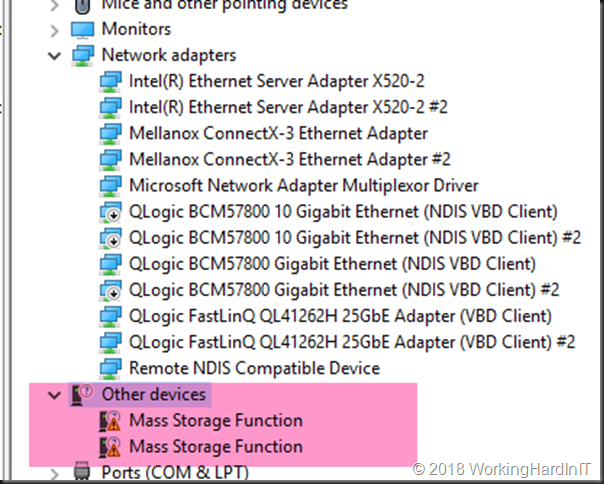Select QLogic BCM57800 Gigabit Ethernet (NDIS VBD Client)
Image resolution: width=604 pixels, height=484 pixels.
(x=332, y=264)
